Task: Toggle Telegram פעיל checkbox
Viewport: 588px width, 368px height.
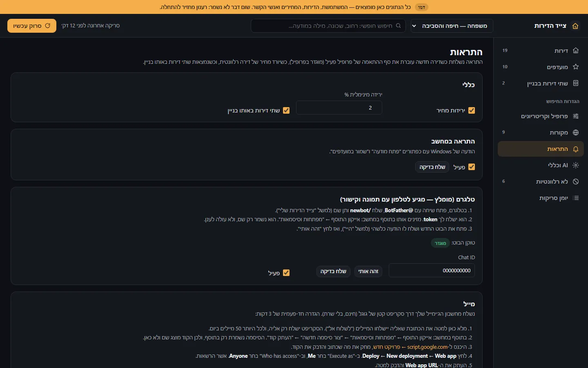Action: pyautogui.click(x=286, y=273)
